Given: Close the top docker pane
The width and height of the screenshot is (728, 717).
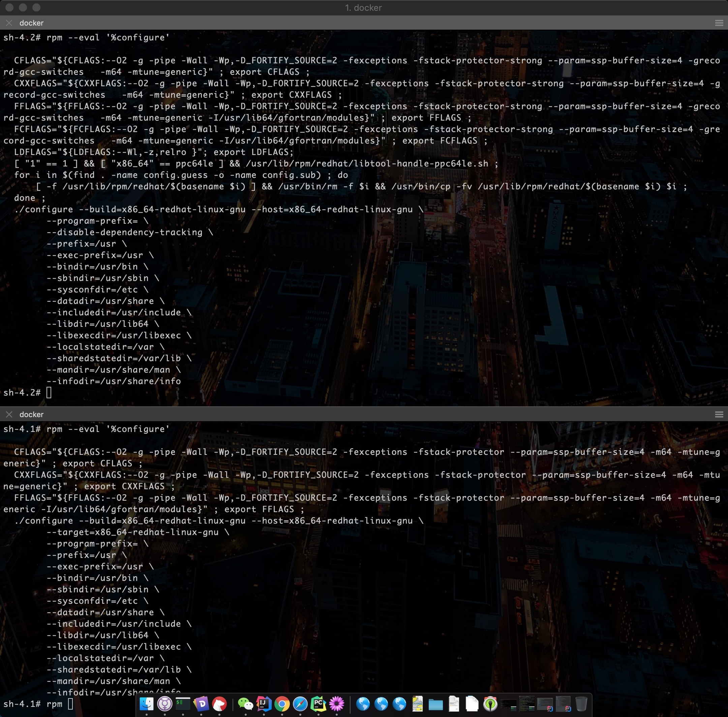Looking at the screenshot, I should [x=9, y=23].
